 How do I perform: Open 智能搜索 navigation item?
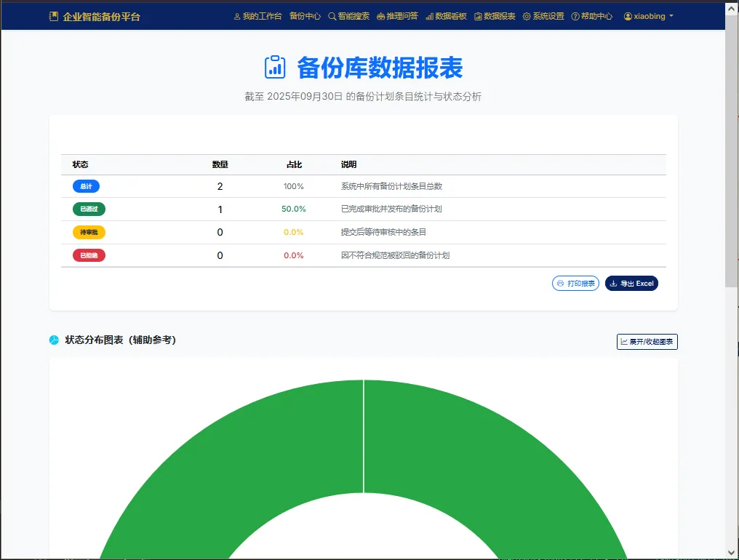tap(348, 16)
